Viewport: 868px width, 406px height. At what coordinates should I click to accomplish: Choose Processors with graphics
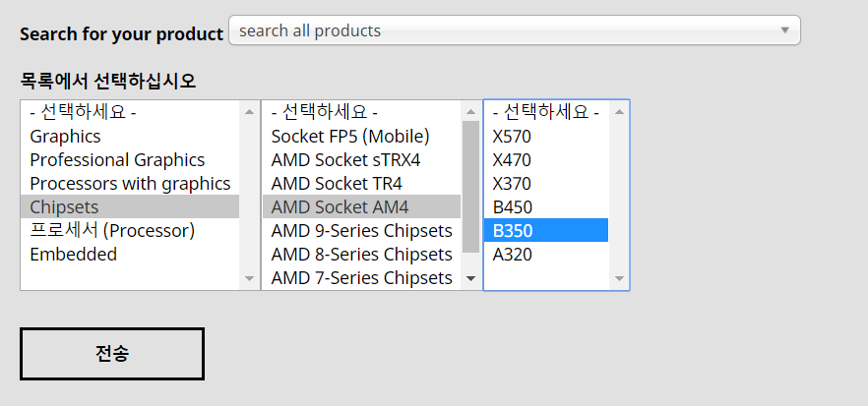pos(130,183)
